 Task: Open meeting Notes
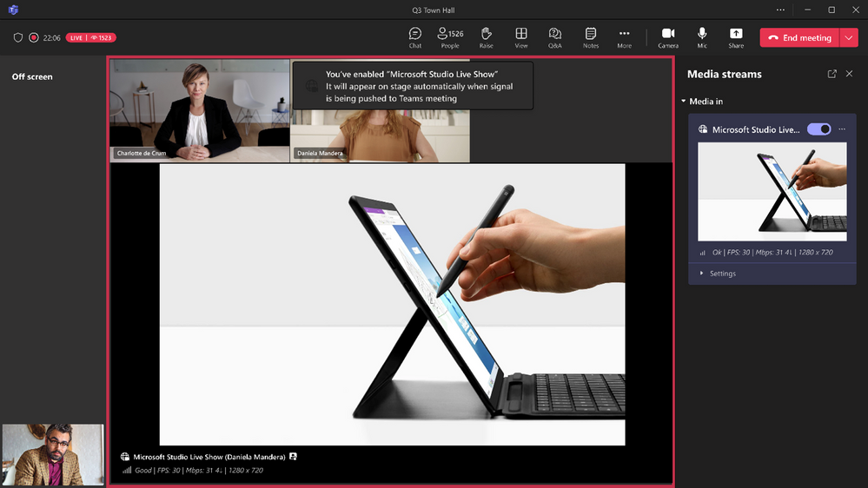pos(591,37)
